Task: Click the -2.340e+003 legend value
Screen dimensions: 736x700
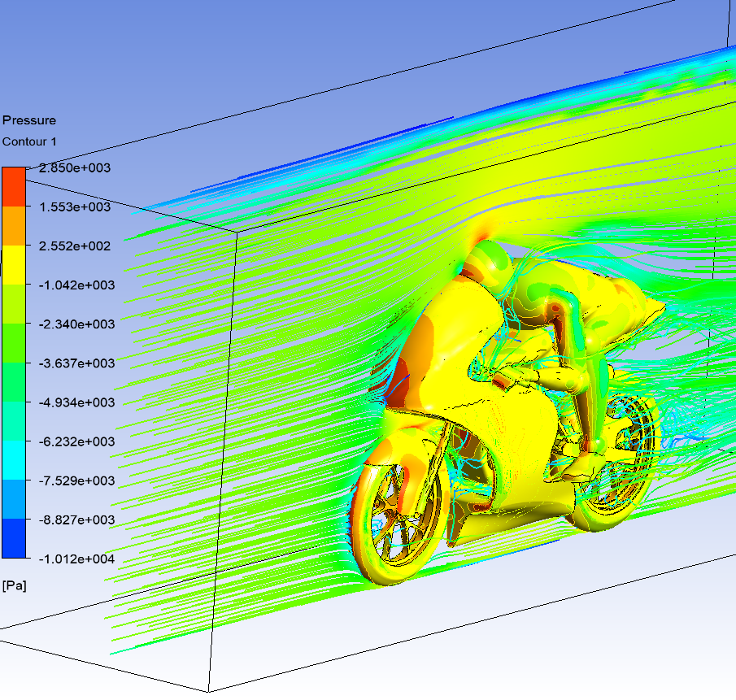Action: point(76,324)
